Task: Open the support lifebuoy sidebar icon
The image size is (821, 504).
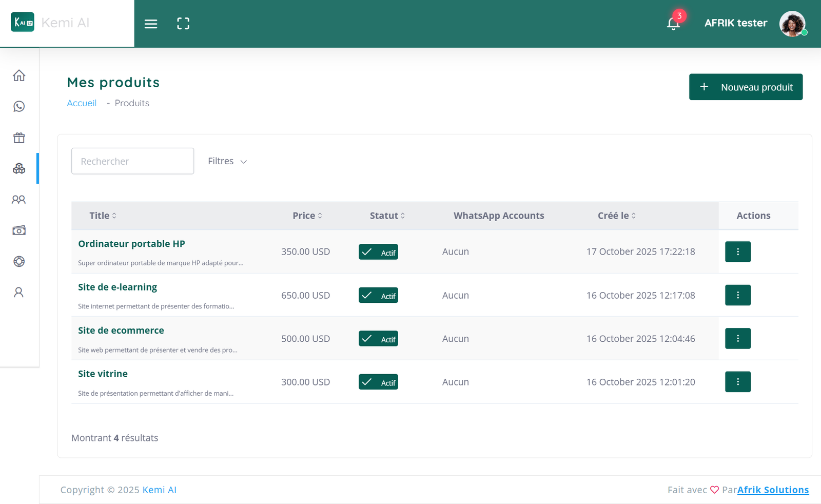Action: 19,261
